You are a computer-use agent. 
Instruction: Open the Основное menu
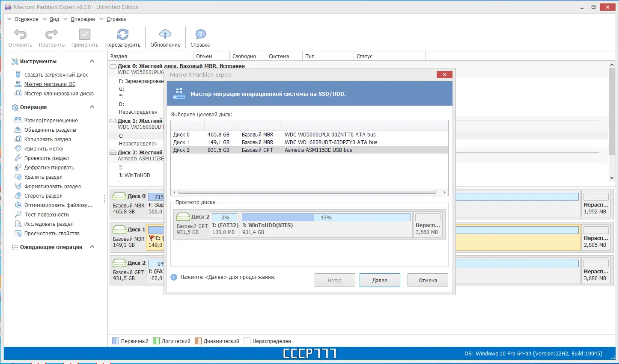coord(27,19)
